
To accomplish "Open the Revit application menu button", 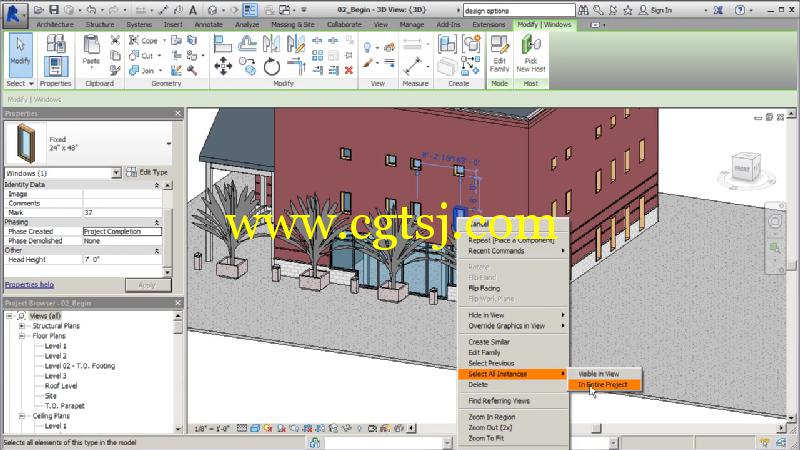I will tap(14, 14).
